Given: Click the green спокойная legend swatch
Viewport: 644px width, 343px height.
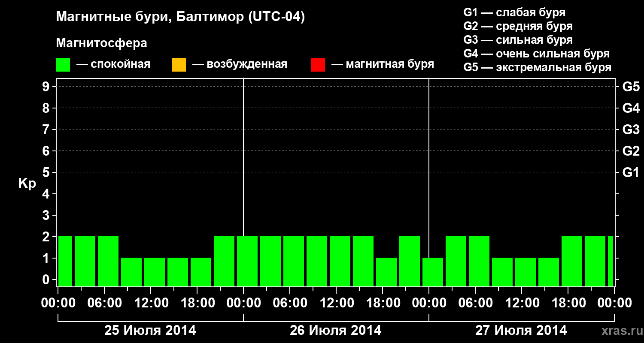Looking at the screenshot, I should click(x=63, y=65).
